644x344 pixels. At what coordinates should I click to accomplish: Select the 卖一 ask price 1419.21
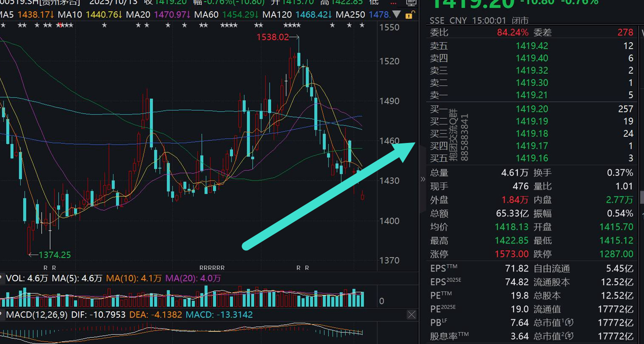pyautogui.click(x=532, y=95)
